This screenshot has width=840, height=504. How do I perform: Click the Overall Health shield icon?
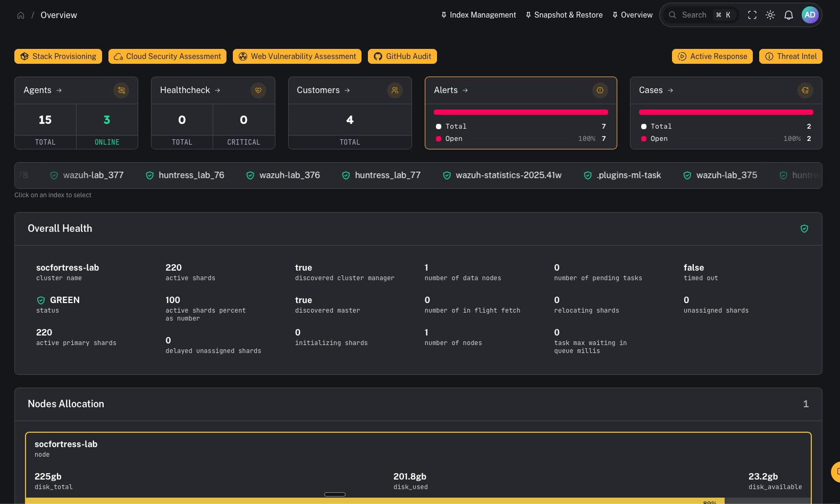click(x=804, y=229)
